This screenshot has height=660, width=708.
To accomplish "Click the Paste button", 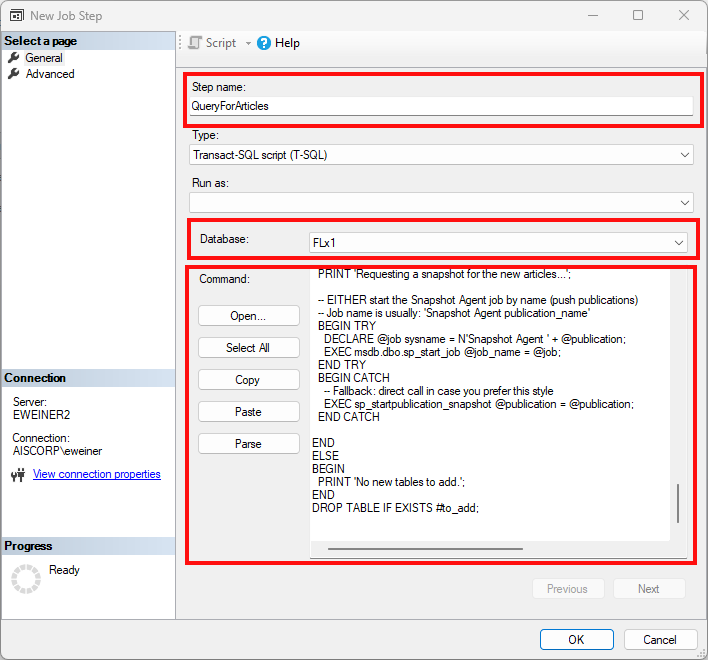I will coord(248,412).
